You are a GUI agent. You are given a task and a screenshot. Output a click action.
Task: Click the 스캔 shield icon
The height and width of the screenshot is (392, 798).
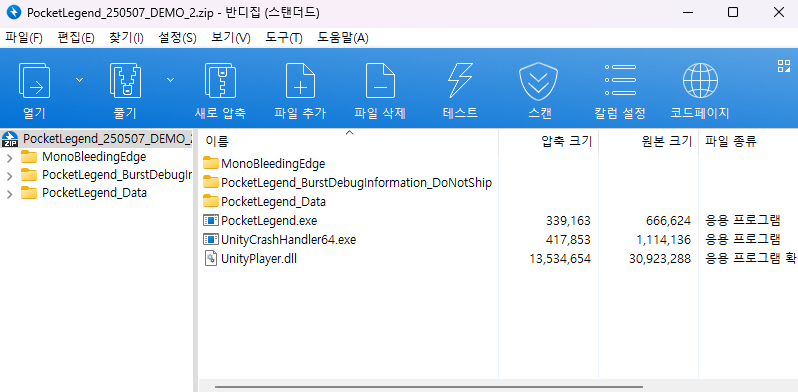pyautogui.click(x=538, y=81)
